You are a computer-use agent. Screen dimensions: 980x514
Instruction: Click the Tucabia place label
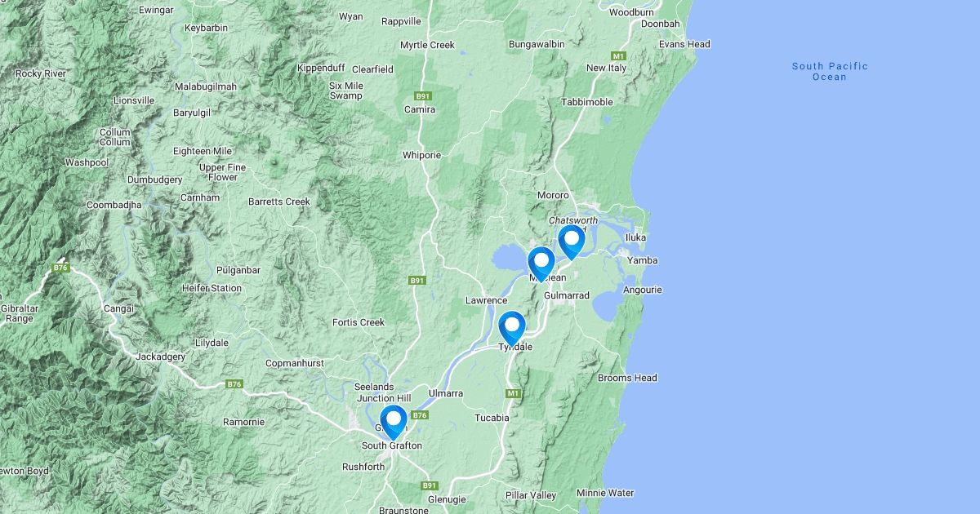492,418
